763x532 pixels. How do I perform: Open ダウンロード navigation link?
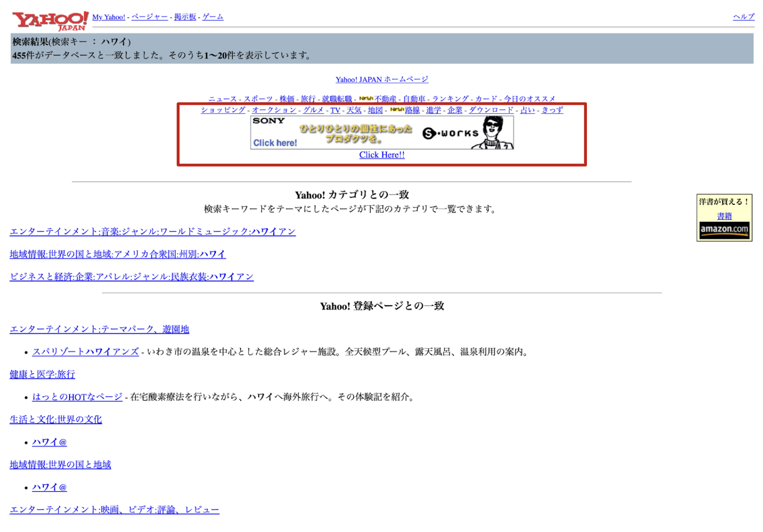[491, 110]
